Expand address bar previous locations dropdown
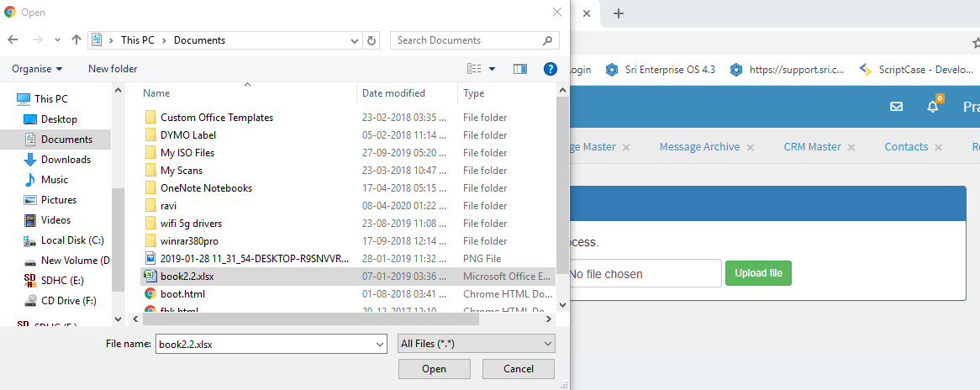 coord(356,40)
